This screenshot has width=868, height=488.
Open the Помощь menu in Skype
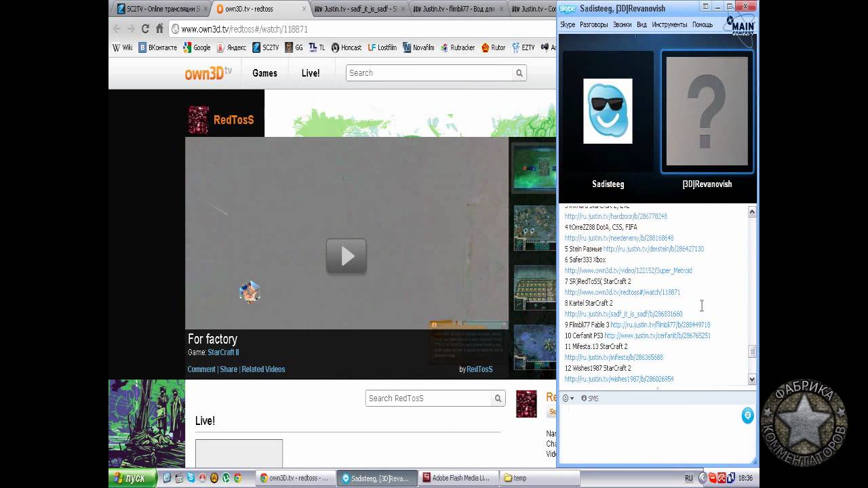703,24
